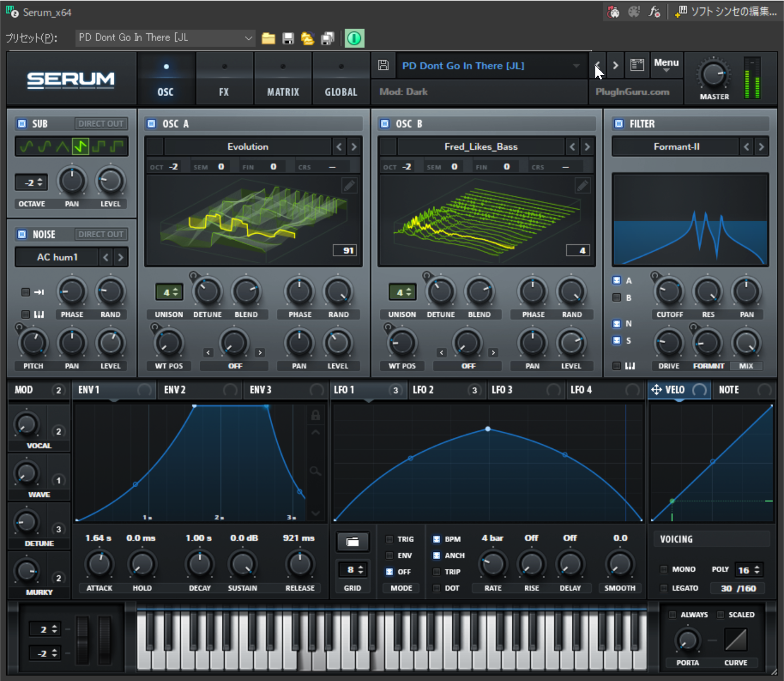This screenshot has height=681, width=784.
Task: Open the preset browser list icon
Action: point(637,65)
